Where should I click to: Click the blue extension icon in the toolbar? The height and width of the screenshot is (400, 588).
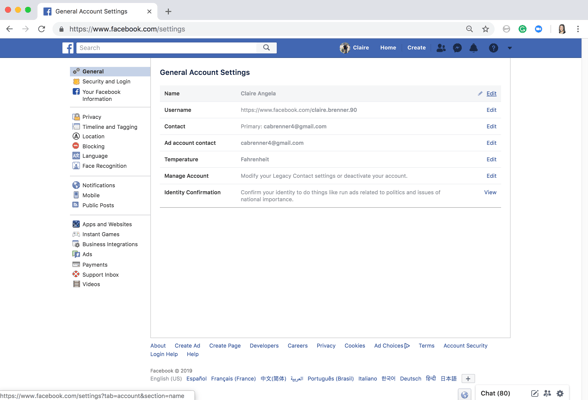click(538, 29)
